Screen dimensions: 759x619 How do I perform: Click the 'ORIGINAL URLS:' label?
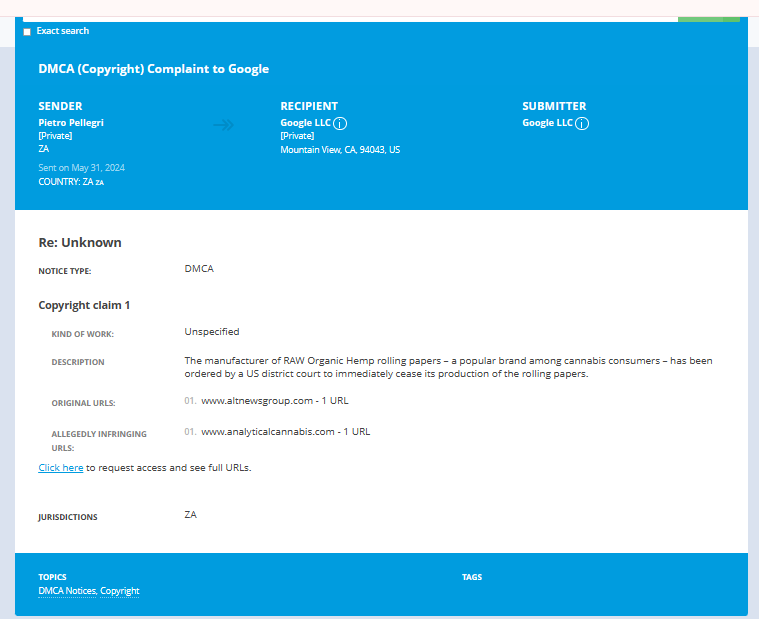click(84, 403)
